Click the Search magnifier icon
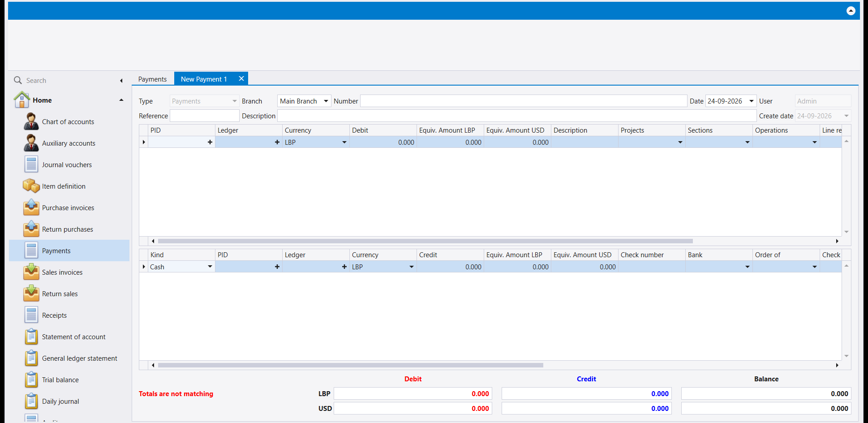Screen dimensions: 868x423 coord(18,80)
